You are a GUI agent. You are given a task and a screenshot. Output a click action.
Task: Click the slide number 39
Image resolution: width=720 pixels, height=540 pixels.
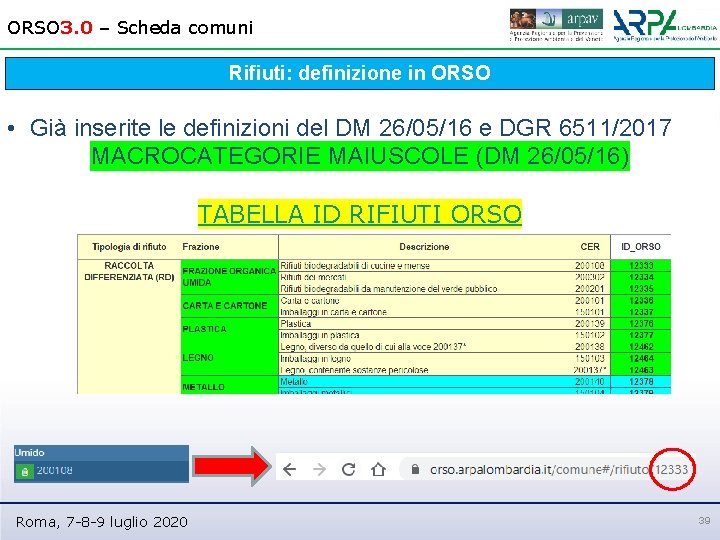[704, 520]
